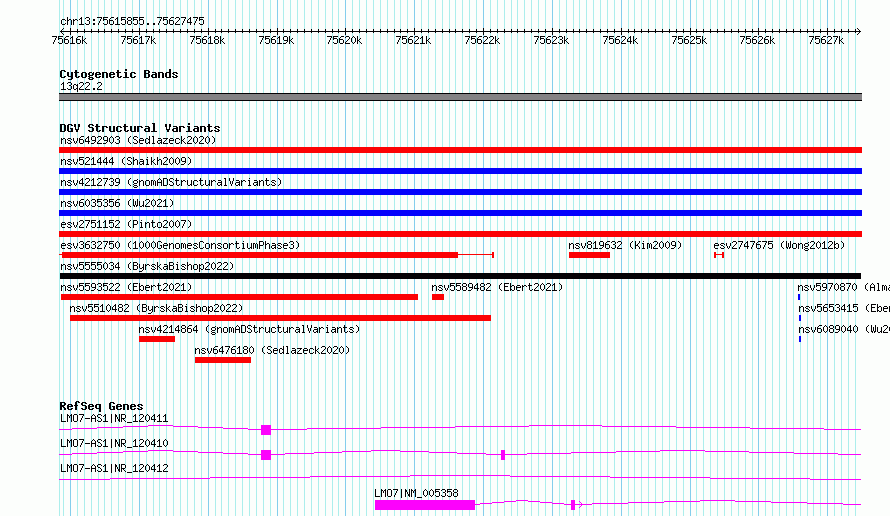Click the label nsv5510482 (ByrskaBishop2022)

pos(156,308)
